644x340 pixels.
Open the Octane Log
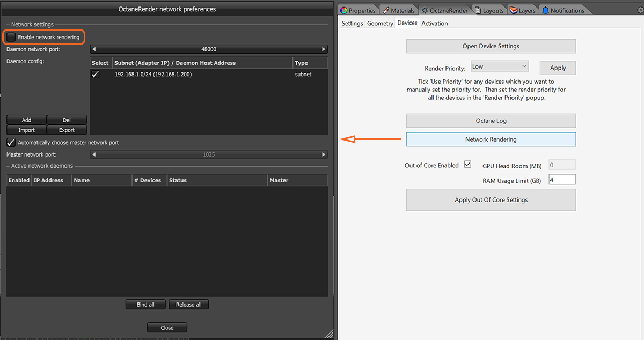pos(491,121)
